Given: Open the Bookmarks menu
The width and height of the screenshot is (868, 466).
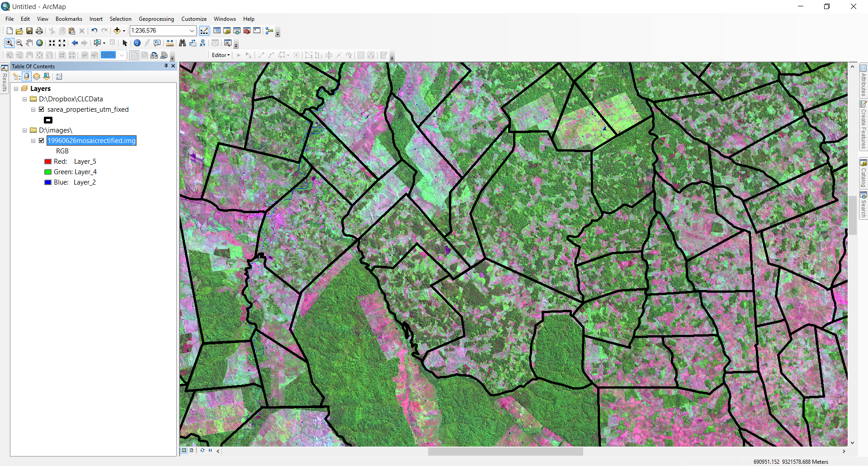Looking at the screenshot, I should (69, 19).
